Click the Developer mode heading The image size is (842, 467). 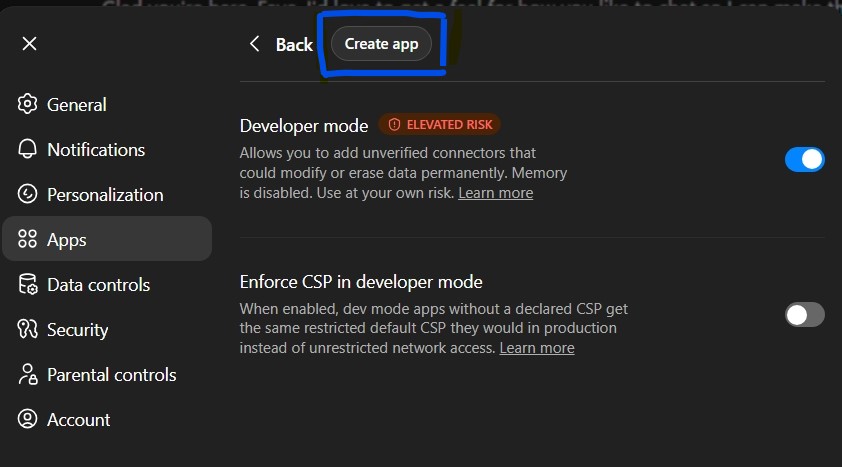click(x=304, y=126)
